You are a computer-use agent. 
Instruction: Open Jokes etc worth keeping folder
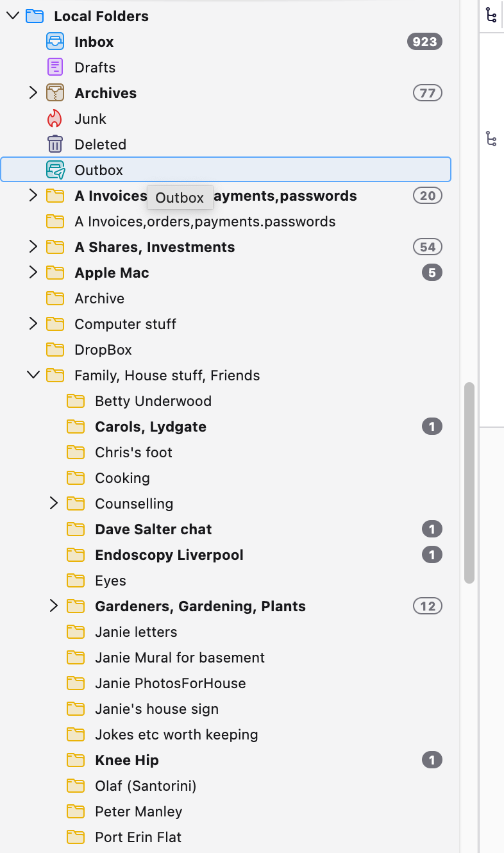(176, 734)
